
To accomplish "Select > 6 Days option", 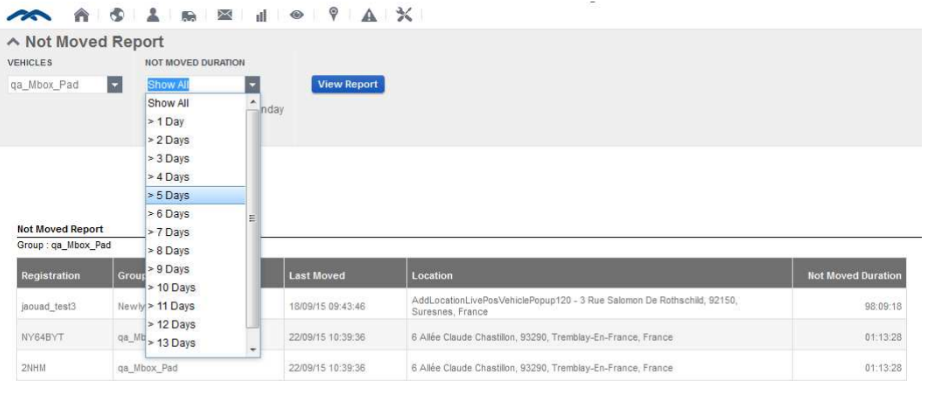I will tap(195, 213).
